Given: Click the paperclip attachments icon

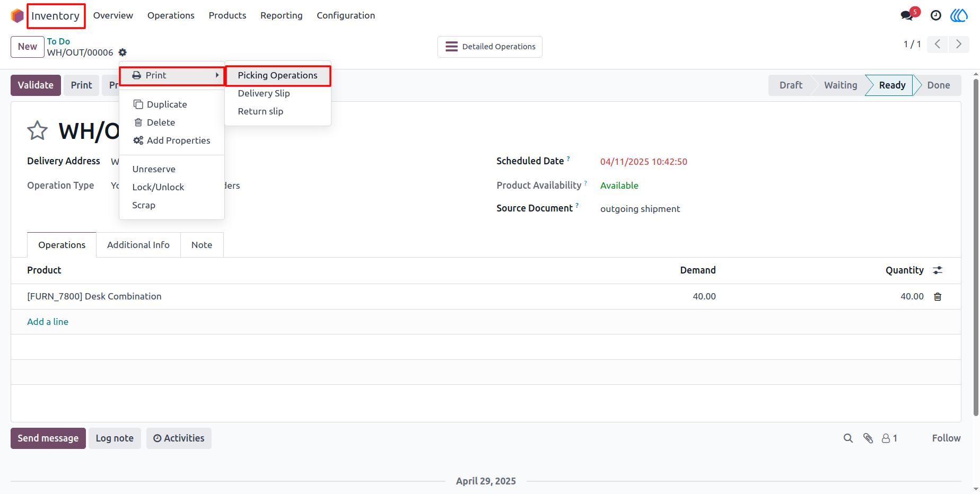Looking at the screenshot, I should click(x=868, y=438).
